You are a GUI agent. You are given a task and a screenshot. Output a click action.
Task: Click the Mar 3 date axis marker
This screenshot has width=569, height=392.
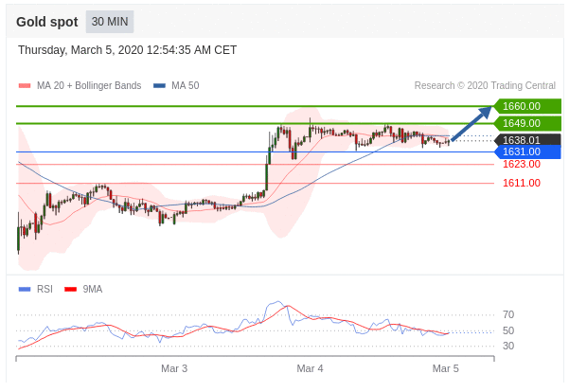coord(174,368)
